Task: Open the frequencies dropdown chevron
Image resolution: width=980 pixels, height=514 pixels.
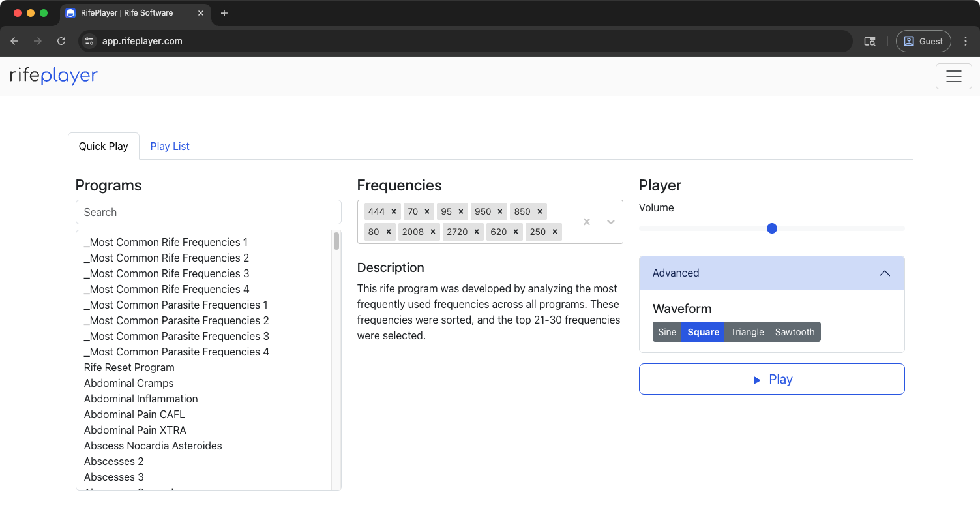Action: 610,222
